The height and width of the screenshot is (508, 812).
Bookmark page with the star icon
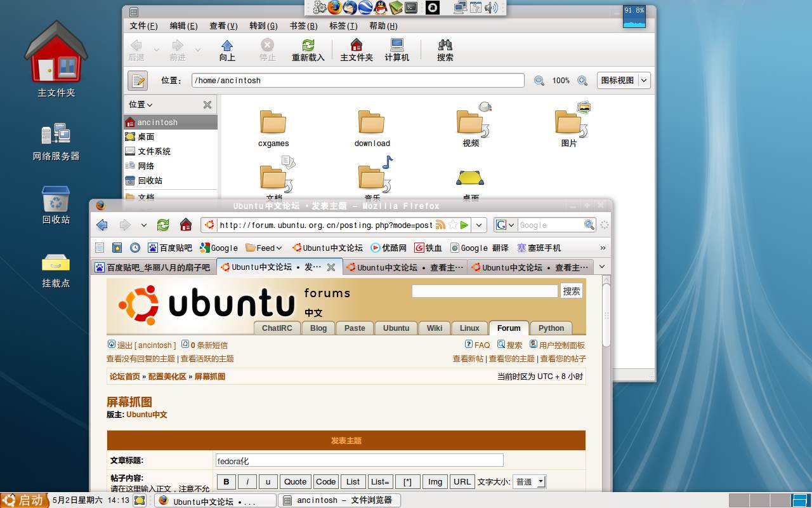[453, 225]
